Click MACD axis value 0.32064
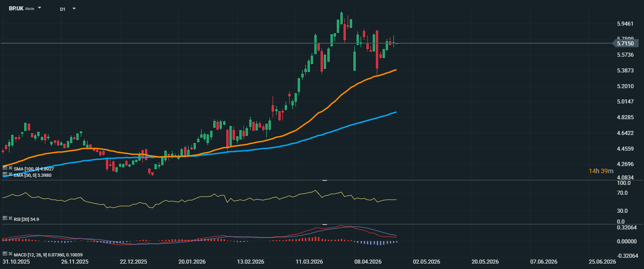Viewport: 644px width, 269px height. point(626,228)
